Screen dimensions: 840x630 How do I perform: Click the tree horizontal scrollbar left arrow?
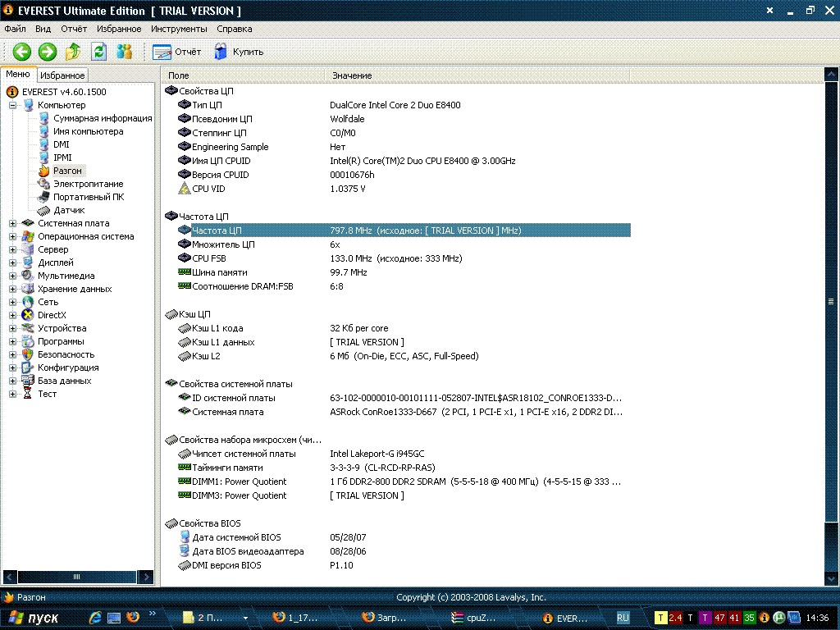tap(10, 577)
